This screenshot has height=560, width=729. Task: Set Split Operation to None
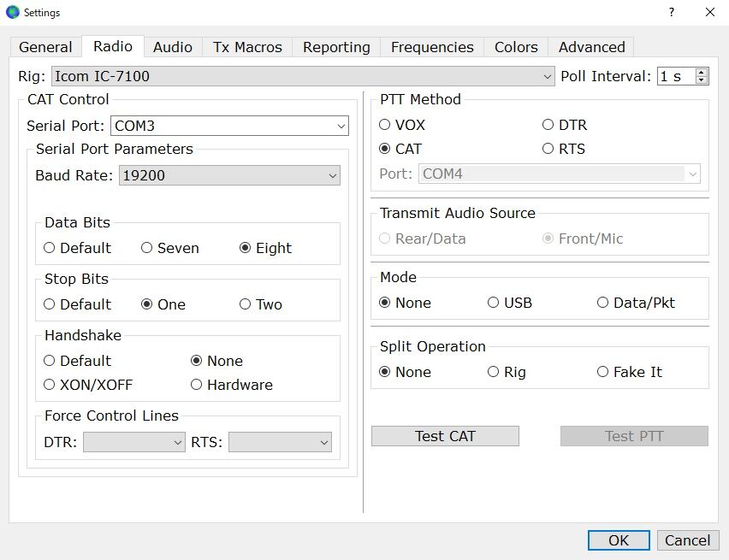coord(405,372)
